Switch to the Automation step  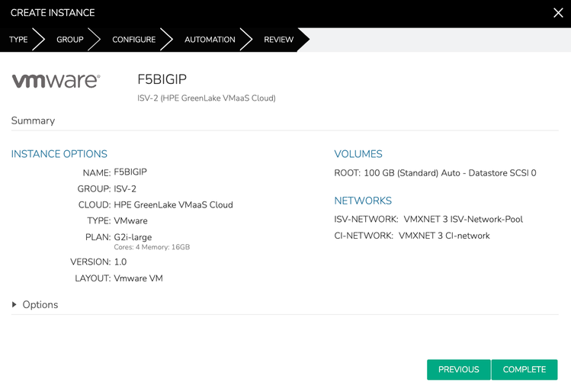pos(210,40)
